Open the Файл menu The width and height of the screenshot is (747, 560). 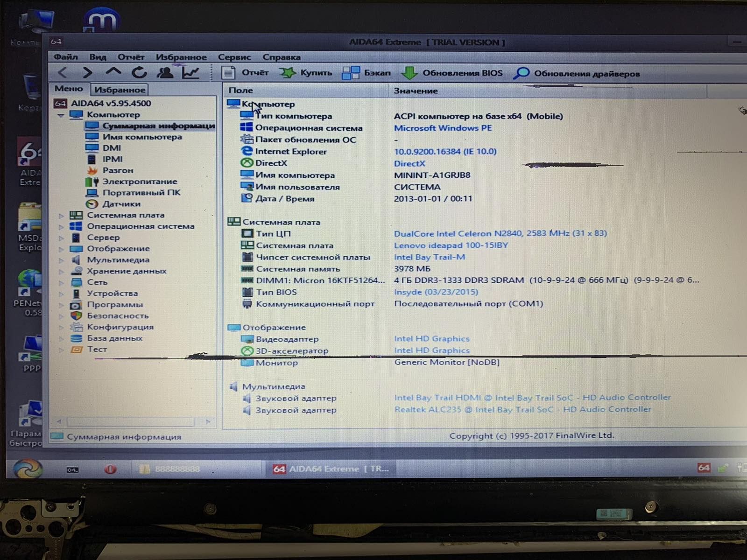click(66, 57)
